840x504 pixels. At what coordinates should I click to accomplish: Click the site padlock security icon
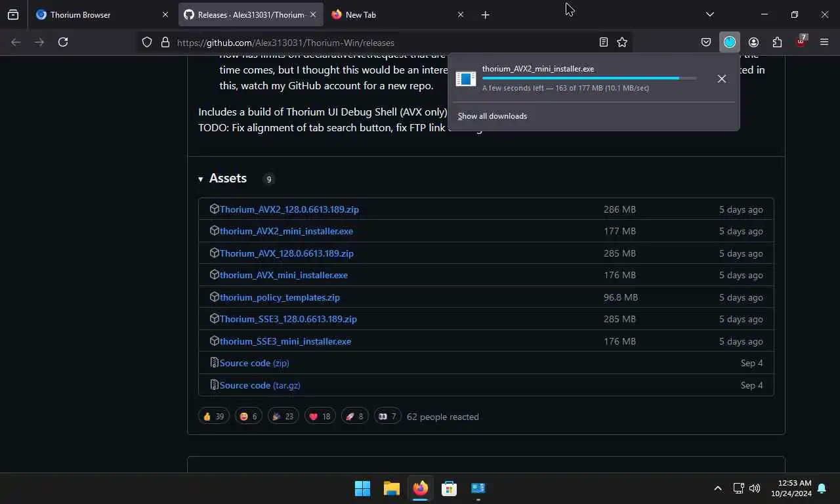coord(165,42)
